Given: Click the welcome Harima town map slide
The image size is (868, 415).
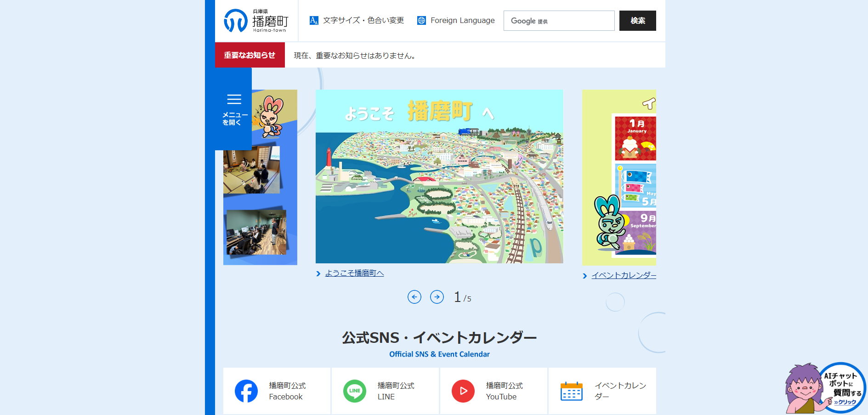Looking at the screenshot, I should pyautogui.click(x=439, y=176).
